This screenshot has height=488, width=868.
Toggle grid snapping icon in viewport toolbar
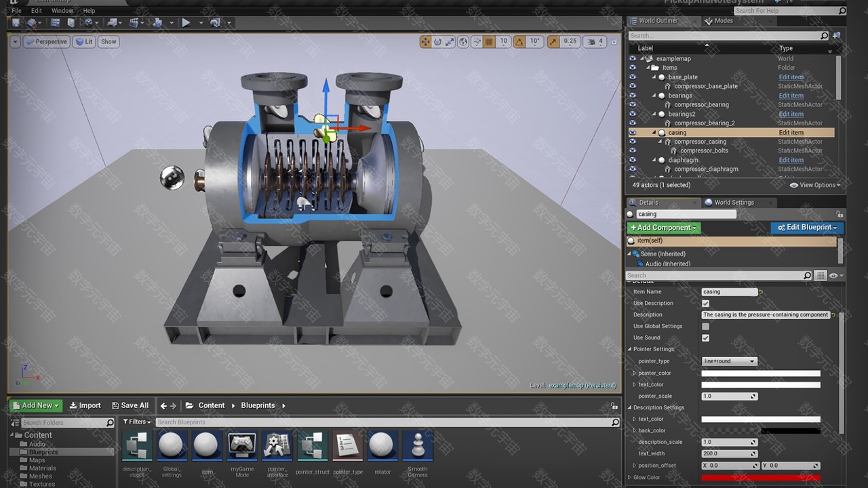click(x=488, y=41)
